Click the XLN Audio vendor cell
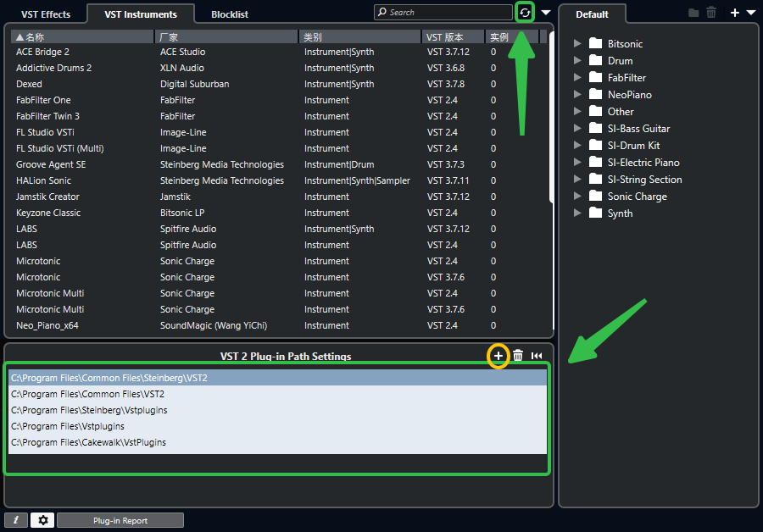The image size is (763, 532). (182, 68)
